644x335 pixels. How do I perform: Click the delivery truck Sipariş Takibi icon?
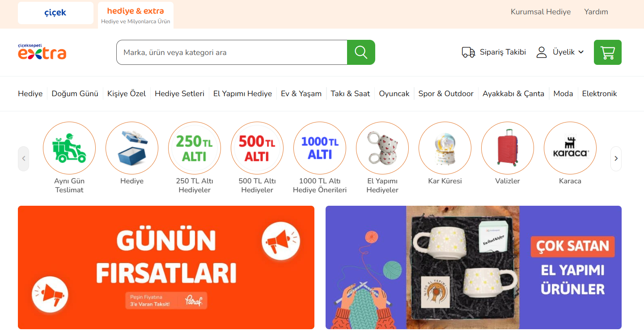point(468,52)
